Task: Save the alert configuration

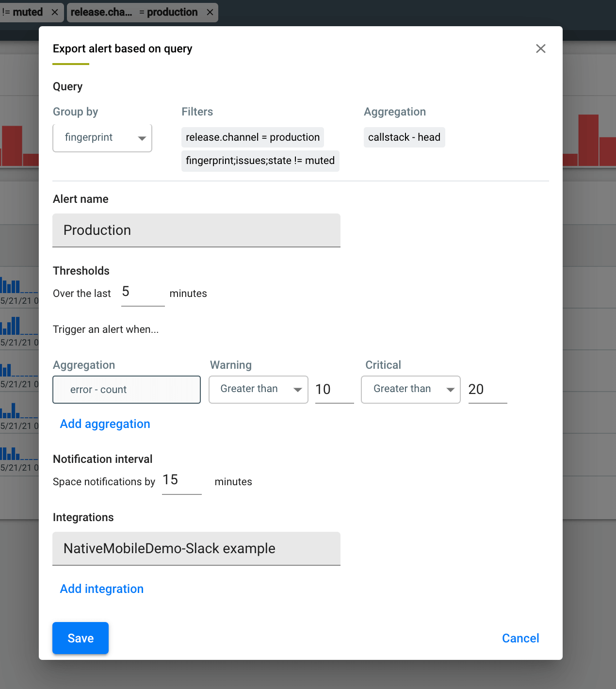Action: (x=80, y=638)
